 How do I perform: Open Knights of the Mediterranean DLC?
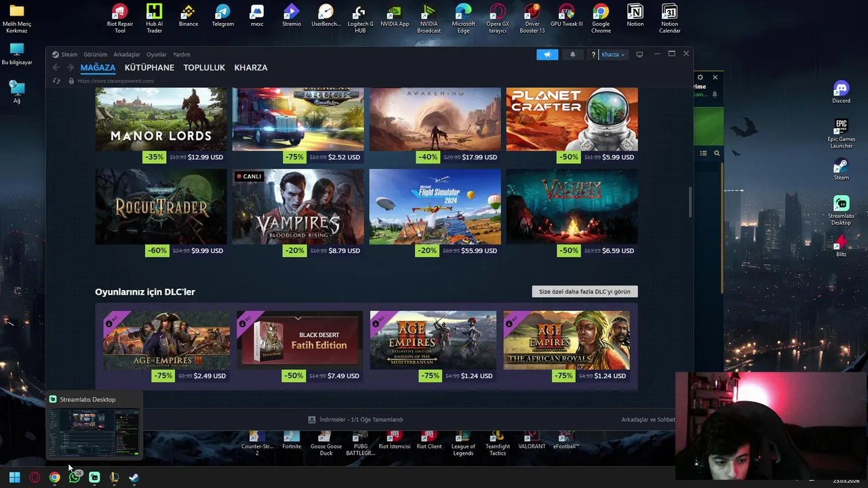[433, 340]
